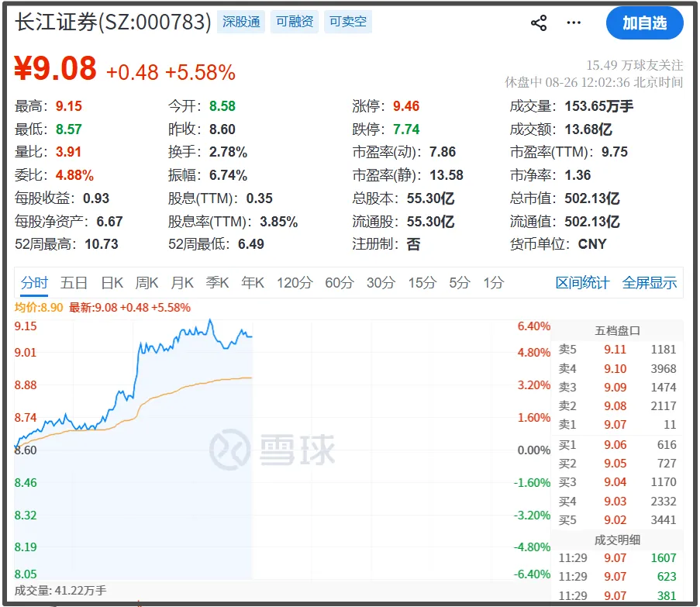Click the 52周最低 value 6.49
700x607 pixels.
pyautogui.click(x=251, y=245)
